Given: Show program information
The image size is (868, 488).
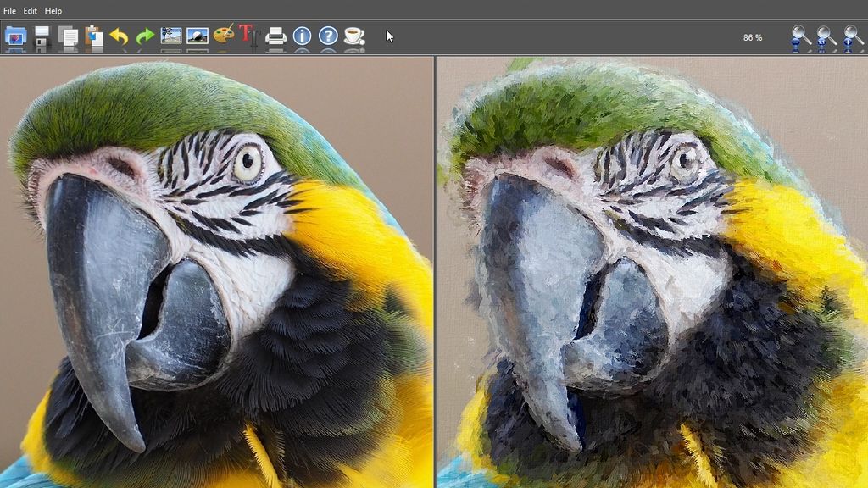Looking at the screenshot, I should click(x=303, y=36).
